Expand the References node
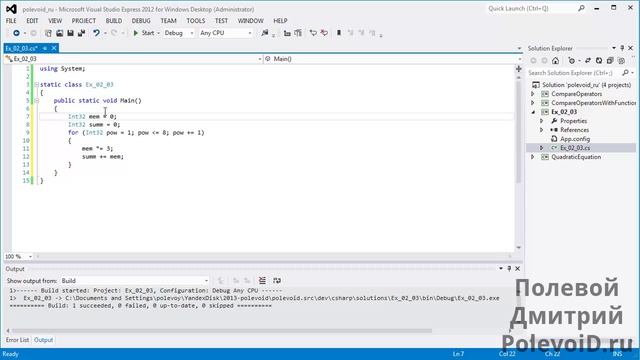 542,130
